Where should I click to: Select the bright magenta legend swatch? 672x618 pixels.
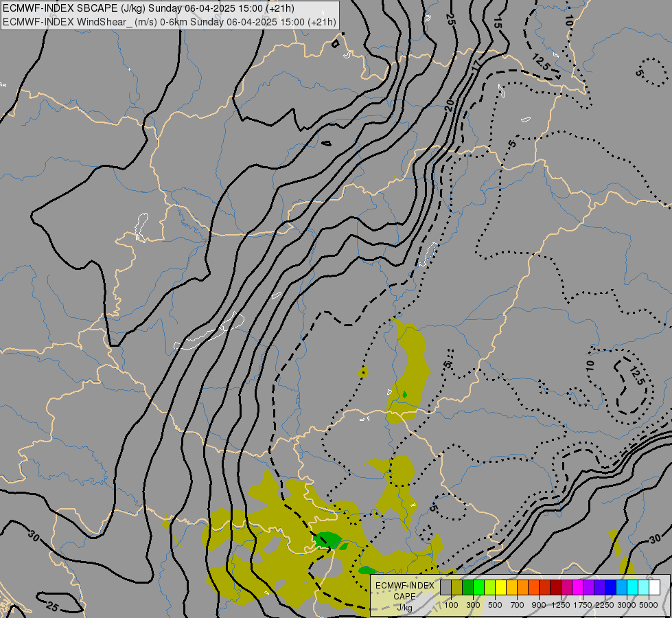coord(578,587)
